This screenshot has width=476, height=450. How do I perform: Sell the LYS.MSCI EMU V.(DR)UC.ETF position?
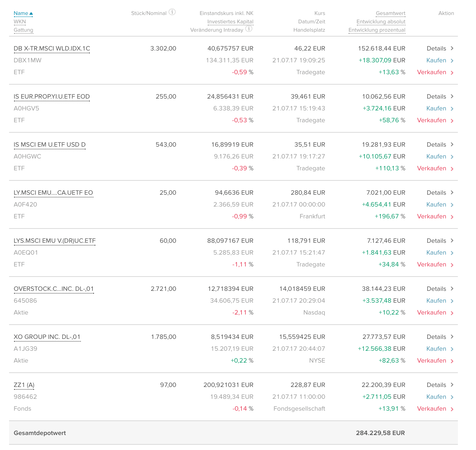coord(431,265)
